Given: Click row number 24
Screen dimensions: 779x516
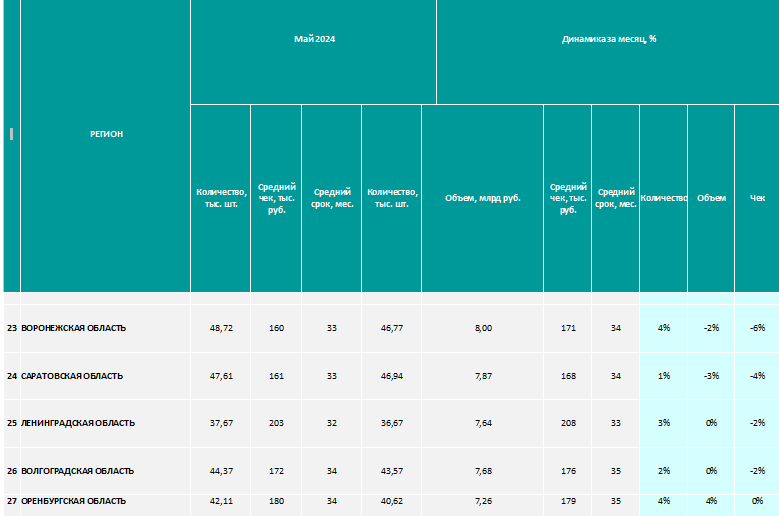Looking at the screenshot, I should point(12,376).
